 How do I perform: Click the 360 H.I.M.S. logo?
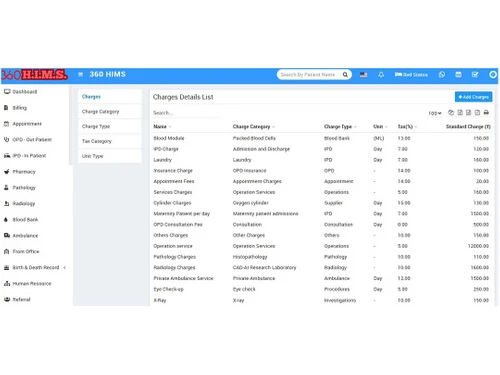coord(35,75)
